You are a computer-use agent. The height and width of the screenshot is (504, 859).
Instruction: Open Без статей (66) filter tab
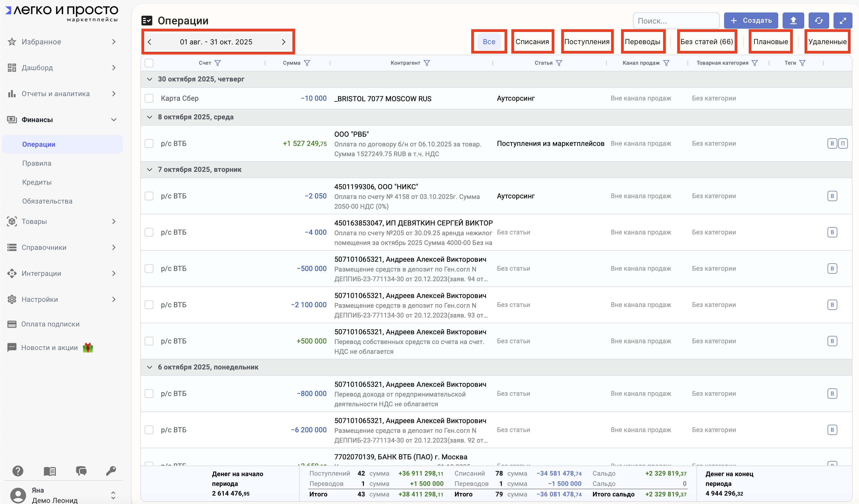click(x=707, y=41)
